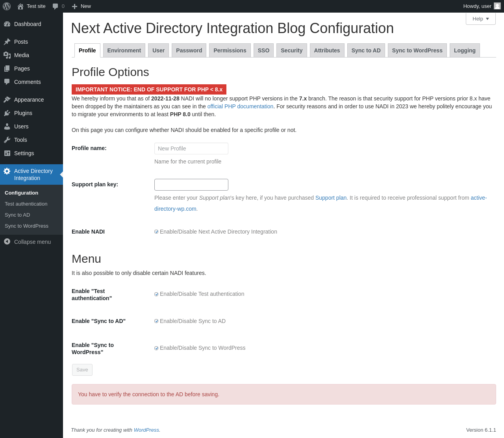
Task: Click the Dashboard gauge icon
Action: point(7,24)
